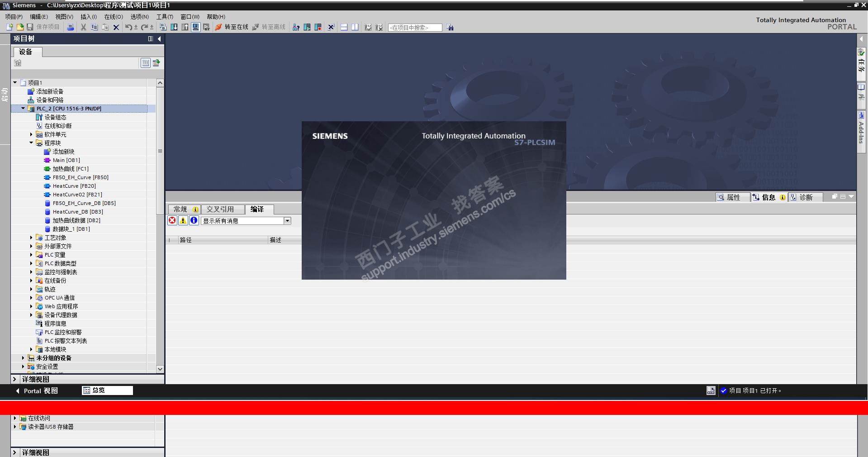Click 添加新设备 in project tree
Image resolution: width=868 pixels, height=457 pixels.
50,91
